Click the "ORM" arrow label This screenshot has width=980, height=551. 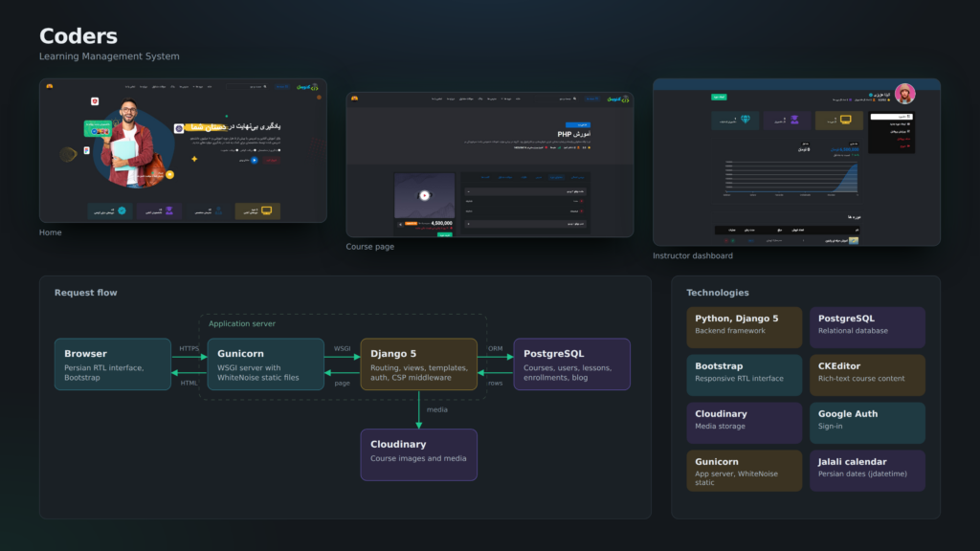click(495, 348)
